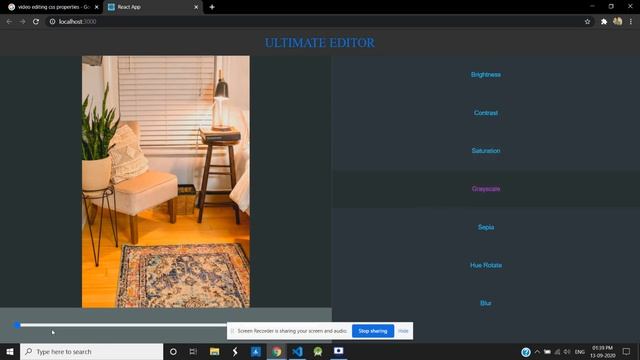Open the network status tray icon
Viewport: 640px width, 360px height.
point(557,352)
